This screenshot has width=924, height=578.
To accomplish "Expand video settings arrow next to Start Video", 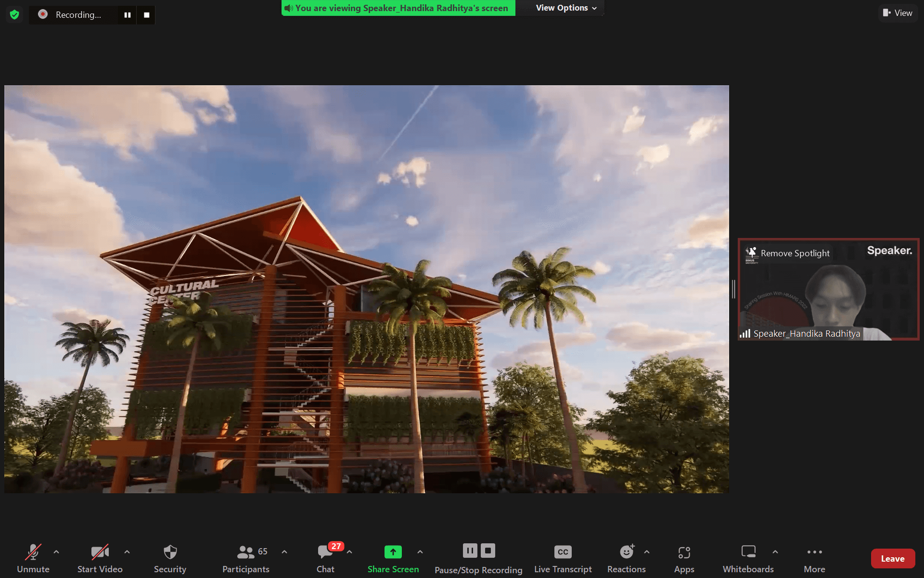I will pyautogui.click(x=127, y=552).
